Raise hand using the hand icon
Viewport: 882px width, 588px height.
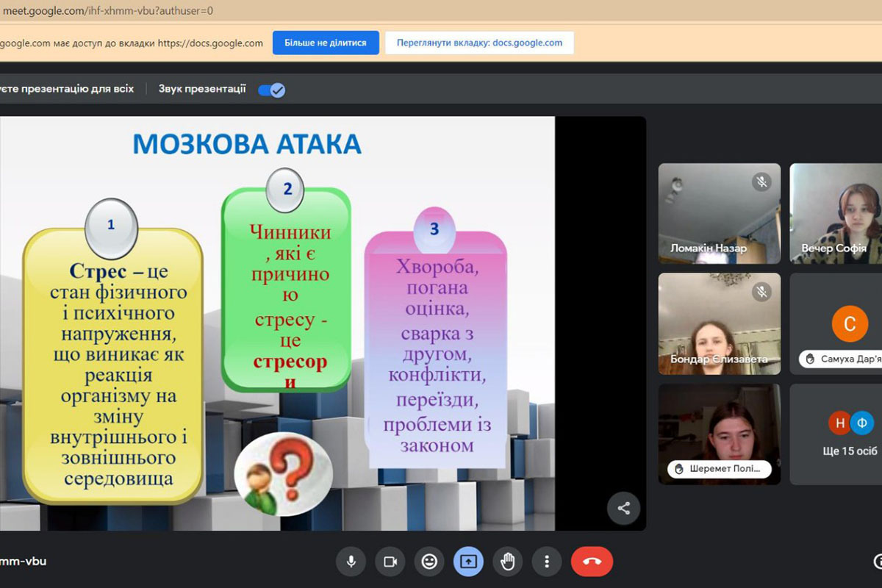507,562
